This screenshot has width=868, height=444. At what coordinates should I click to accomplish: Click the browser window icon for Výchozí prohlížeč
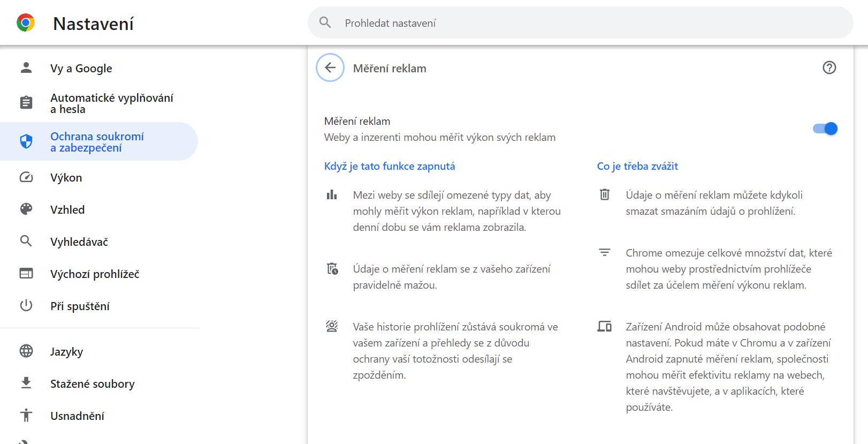[26, 274]
